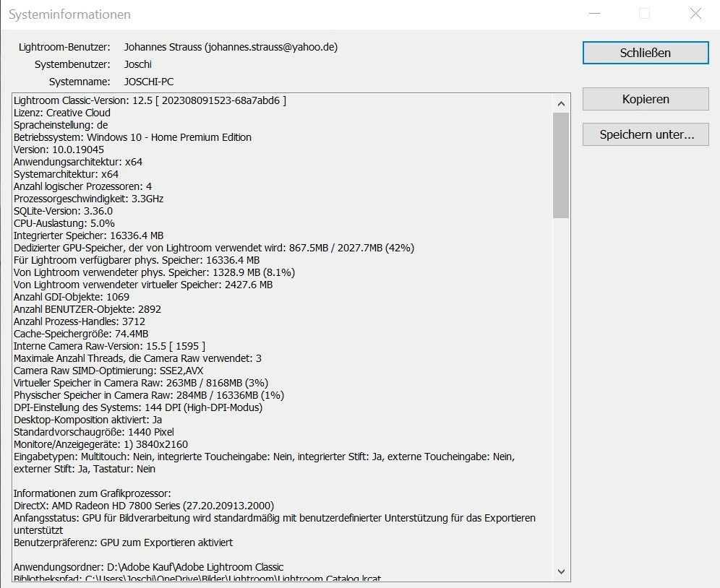Click CPU-Auslastung: 5.0% line
720x588 pixels.
(64, 223)
